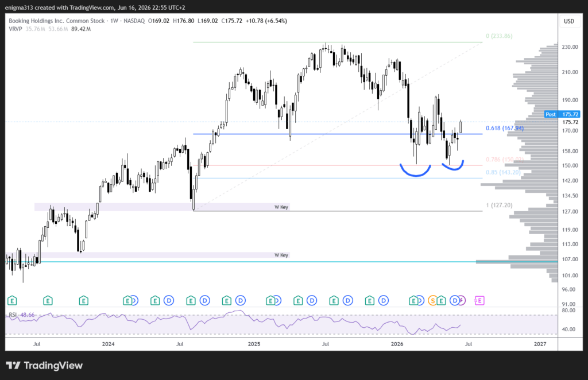Image resolution: width=588 pixels, height=380 pixels.
Task: Select the upper W Key zone label
Action: click(281, 207)
